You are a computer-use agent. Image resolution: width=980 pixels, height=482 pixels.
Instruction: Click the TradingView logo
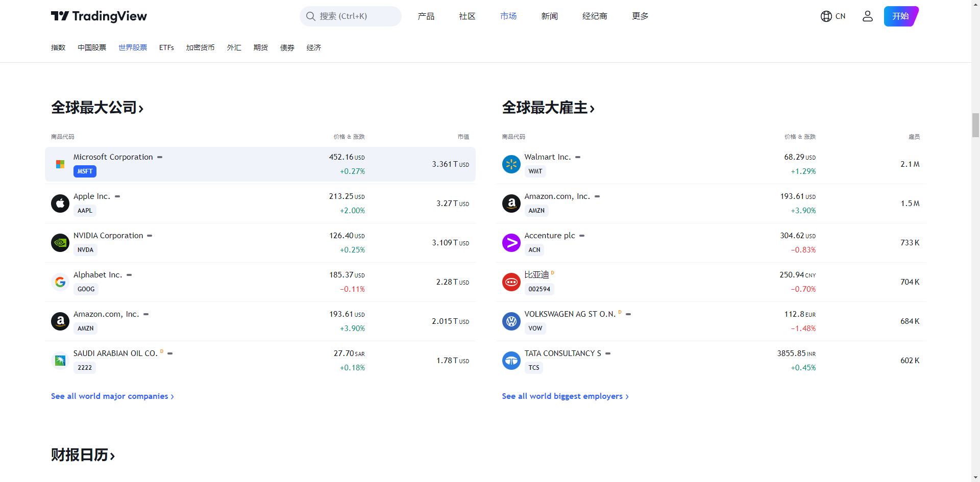point(99,16)
